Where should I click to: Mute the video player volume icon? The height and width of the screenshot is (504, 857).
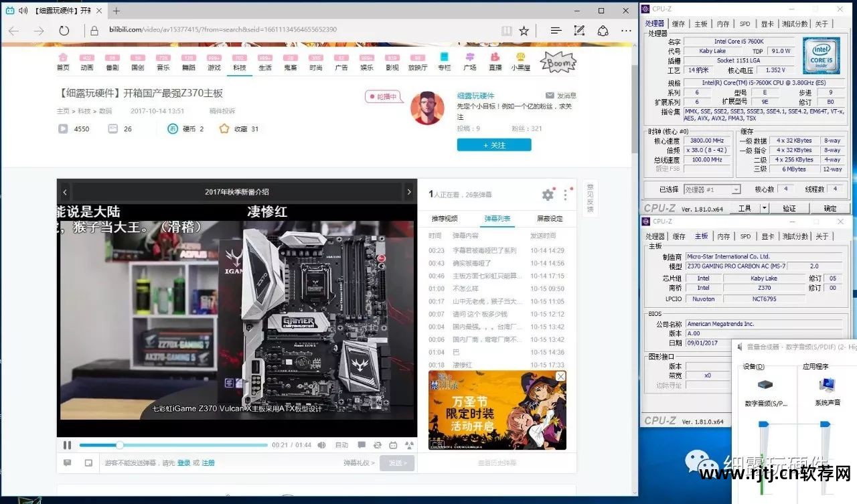(321, 445)
